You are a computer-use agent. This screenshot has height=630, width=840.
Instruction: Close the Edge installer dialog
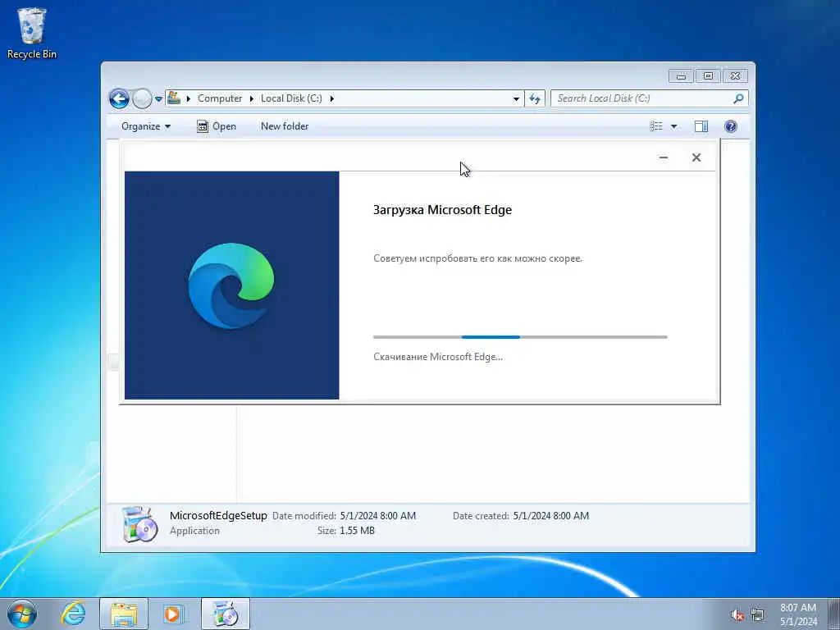696,157
